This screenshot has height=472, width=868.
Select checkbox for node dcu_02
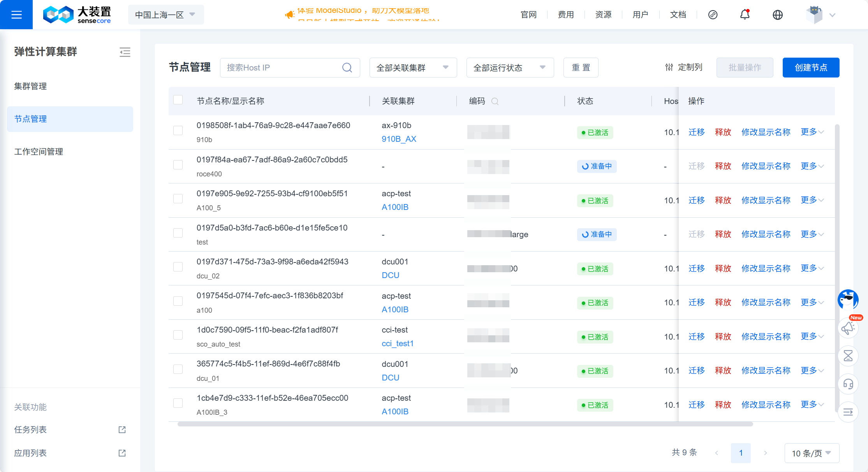(178, 267)
